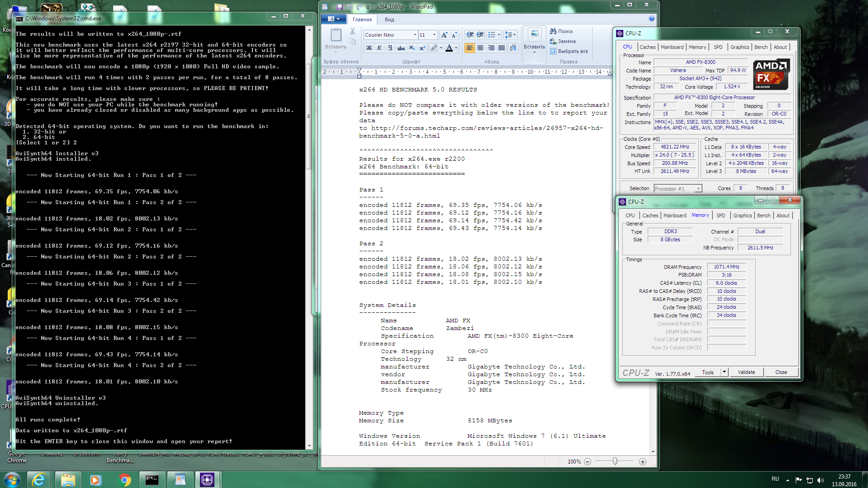Click the zoom in plus button in WordPad
Image resolution: width=868 pixels, height=488 pixels.
tap(643, 461)
